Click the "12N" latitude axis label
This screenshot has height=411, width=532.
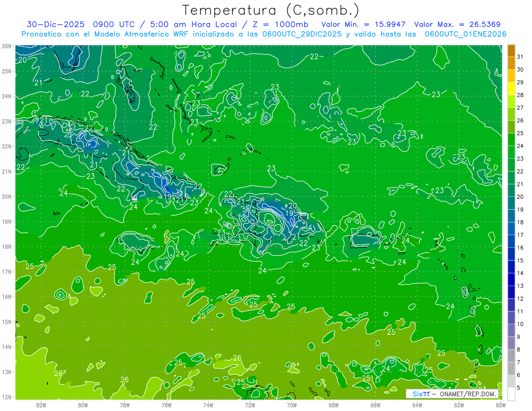(x=7, y=397)
